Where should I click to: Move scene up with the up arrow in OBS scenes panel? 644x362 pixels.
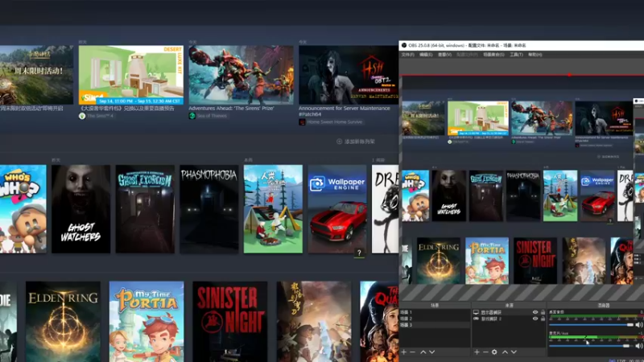tap(423, 352)
